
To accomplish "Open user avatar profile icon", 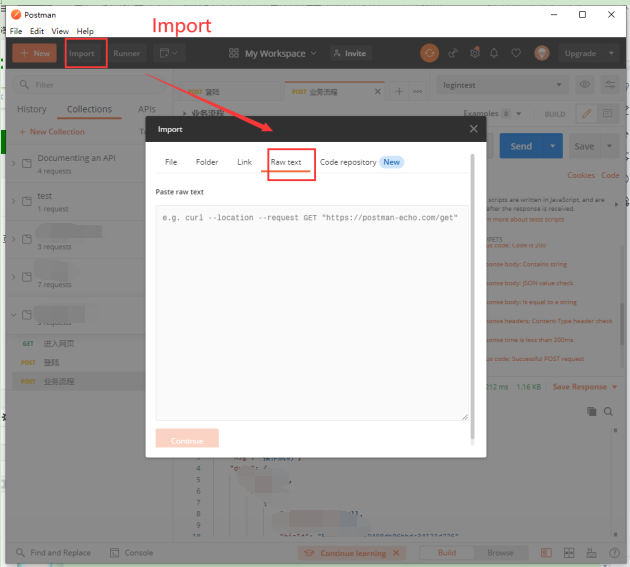I will click(542, 53).
